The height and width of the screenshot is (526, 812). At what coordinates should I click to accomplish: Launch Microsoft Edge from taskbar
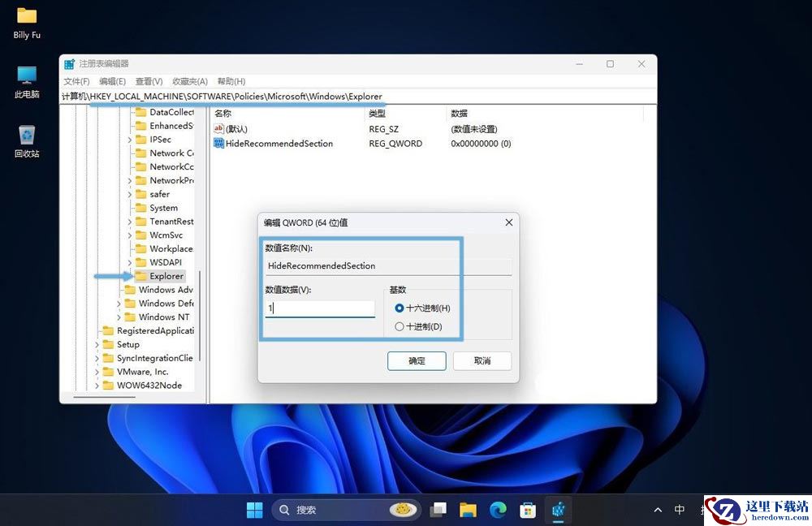(498, 510)
